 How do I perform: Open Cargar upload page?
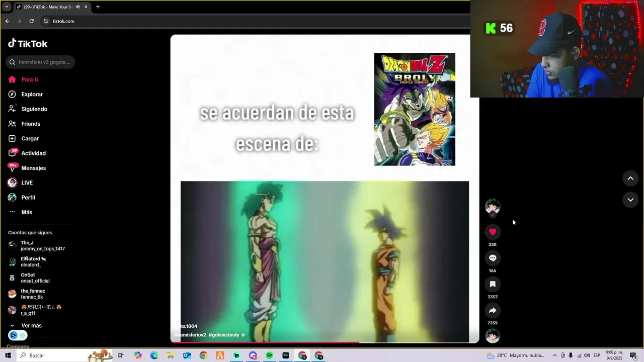24,138
